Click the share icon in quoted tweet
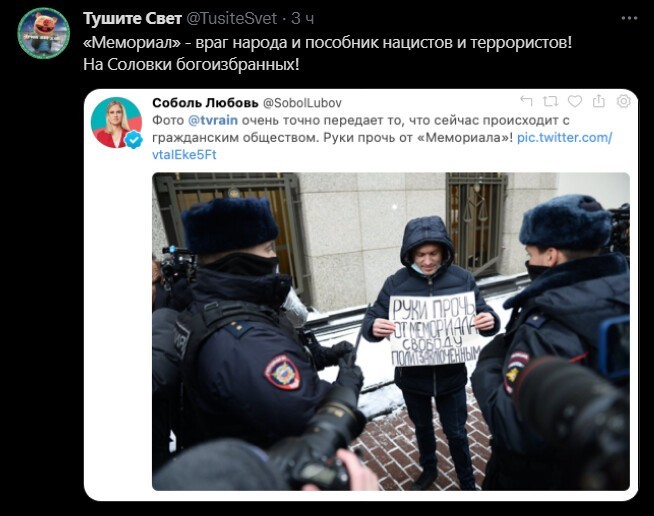The width and height of the screenshot is (654, 516). [599, 101]
